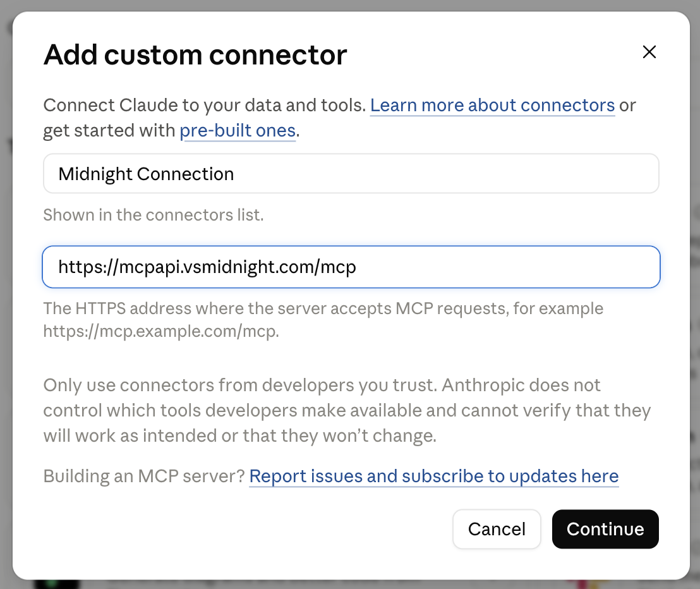Viewport: 700px width, 589px height.
Task: Click the HTTPS address helper text
Action: click(x=323, y=320)
